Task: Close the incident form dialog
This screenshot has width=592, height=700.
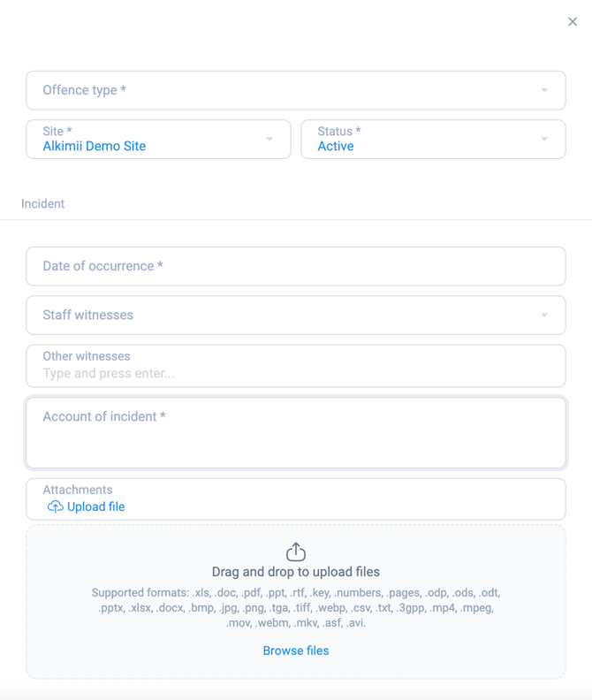Action: point(573,22)
